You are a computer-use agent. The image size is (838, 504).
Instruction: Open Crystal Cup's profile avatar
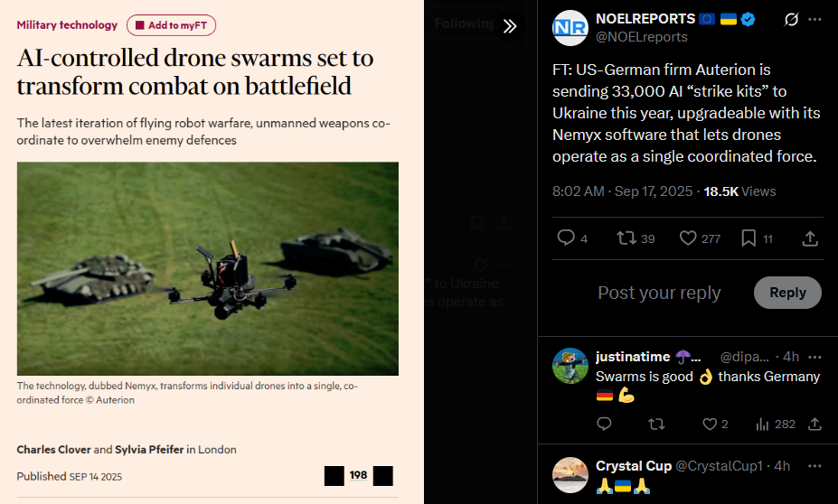click(570, 474)
